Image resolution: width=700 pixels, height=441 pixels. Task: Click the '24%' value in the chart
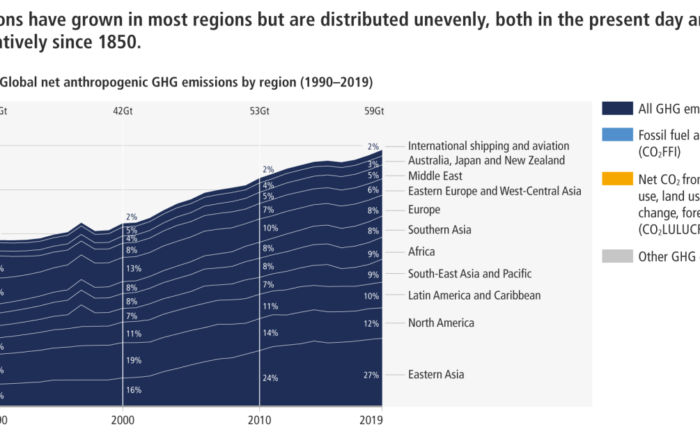[270, 378]
